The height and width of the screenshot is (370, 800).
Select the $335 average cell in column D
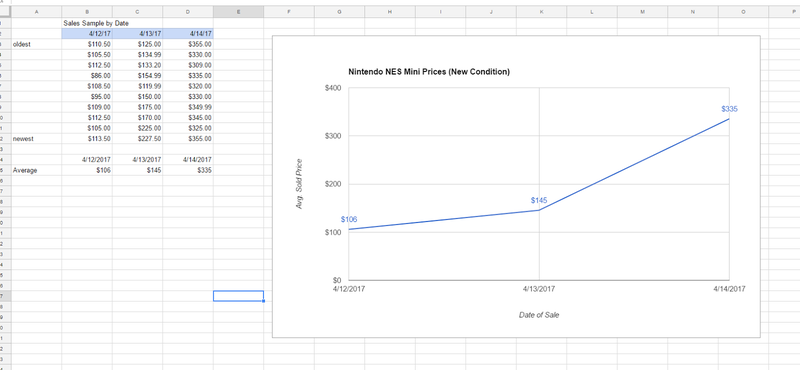pos(188,170)
